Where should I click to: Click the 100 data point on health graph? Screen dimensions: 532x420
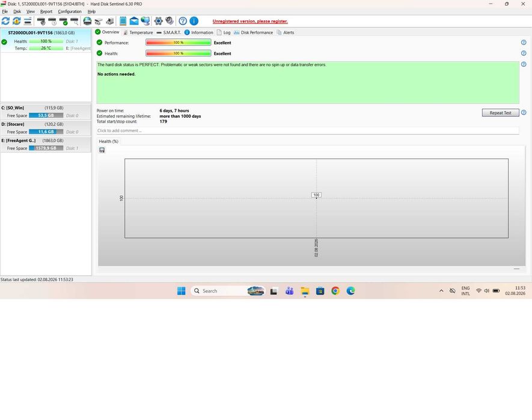point(316,195)
